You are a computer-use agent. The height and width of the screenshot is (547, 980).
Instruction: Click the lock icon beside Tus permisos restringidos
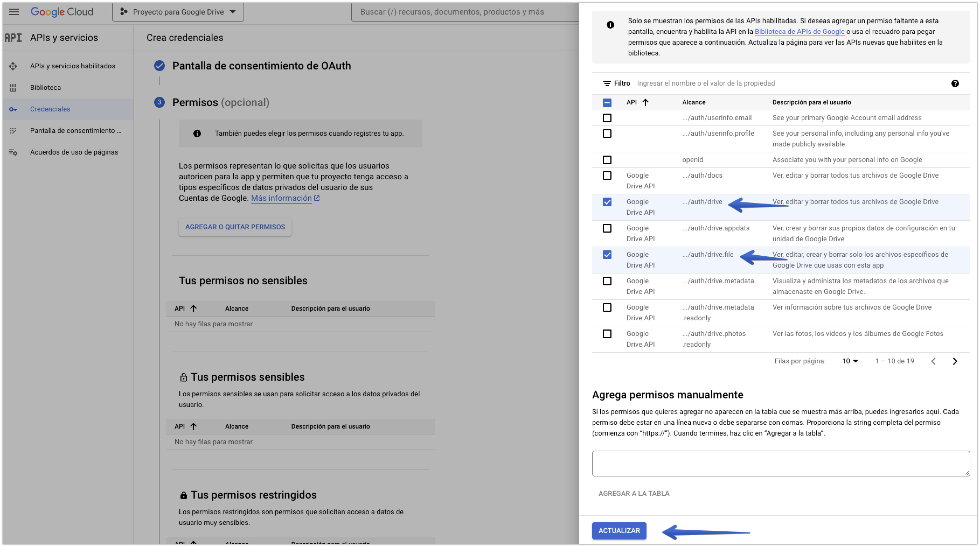(183, 495)
